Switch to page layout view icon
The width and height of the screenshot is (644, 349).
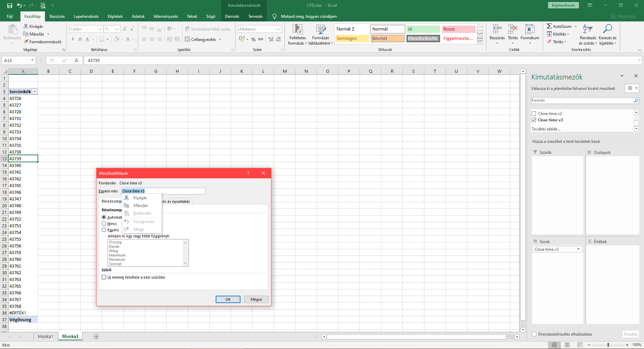tap(567, 345)
